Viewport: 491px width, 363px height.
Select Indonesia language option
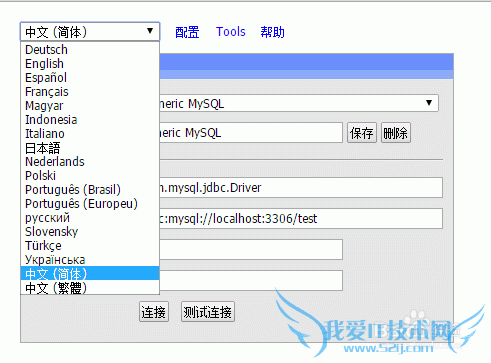[90, 119]
